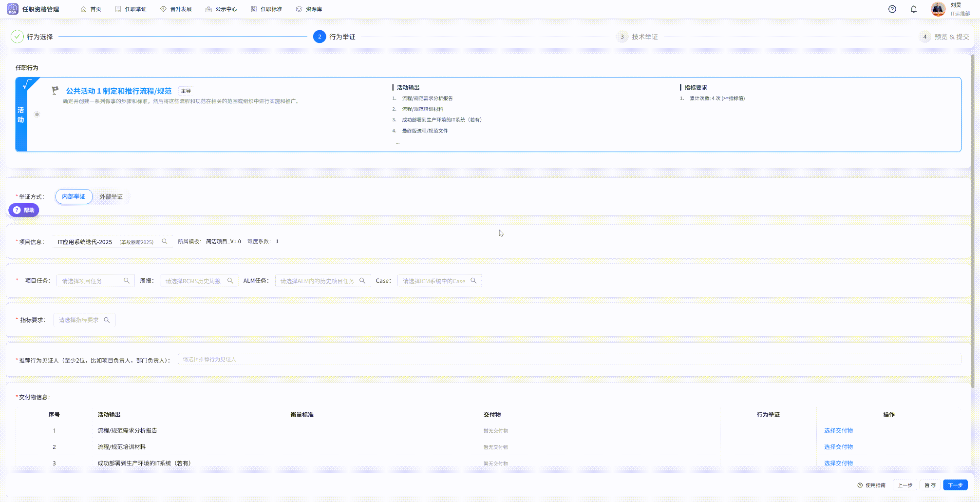Click the floating 帮助 button
The width and height of the screenshot is (980, 502).
click(x=24, y=210)
